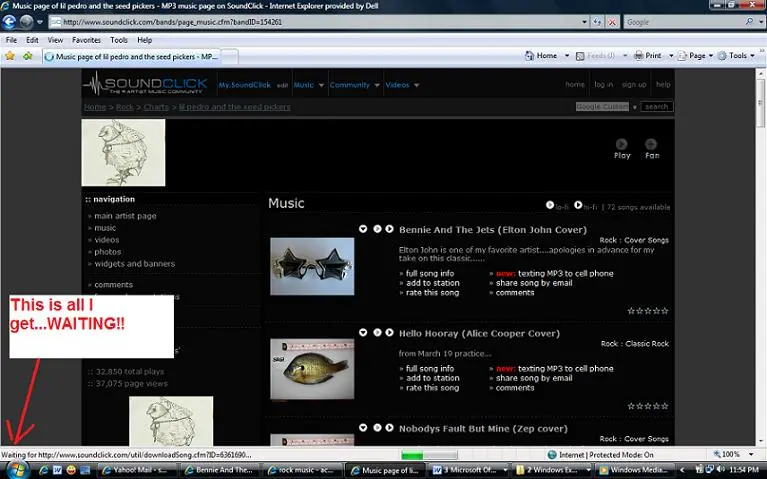Open the Help menu
This screenshot has width=767, height=479.
coord(144,40)
